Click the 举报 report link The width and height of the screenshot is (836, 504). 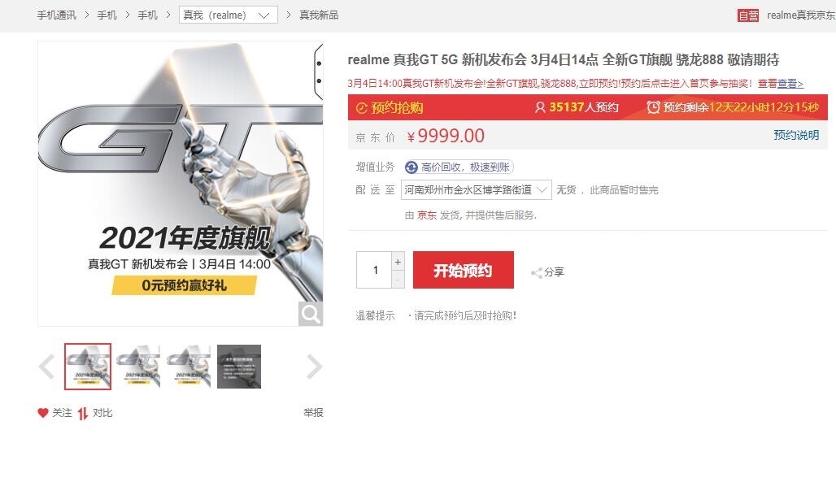pyautogui.click(x=314, y=413)
